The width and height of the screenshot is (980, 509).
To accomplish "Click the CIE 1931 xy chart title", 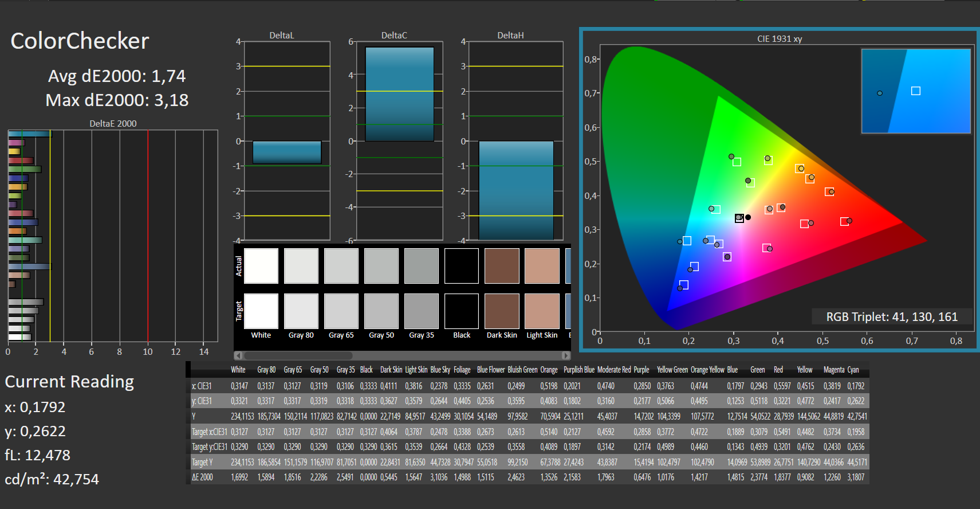I will [x=780, y=39].
